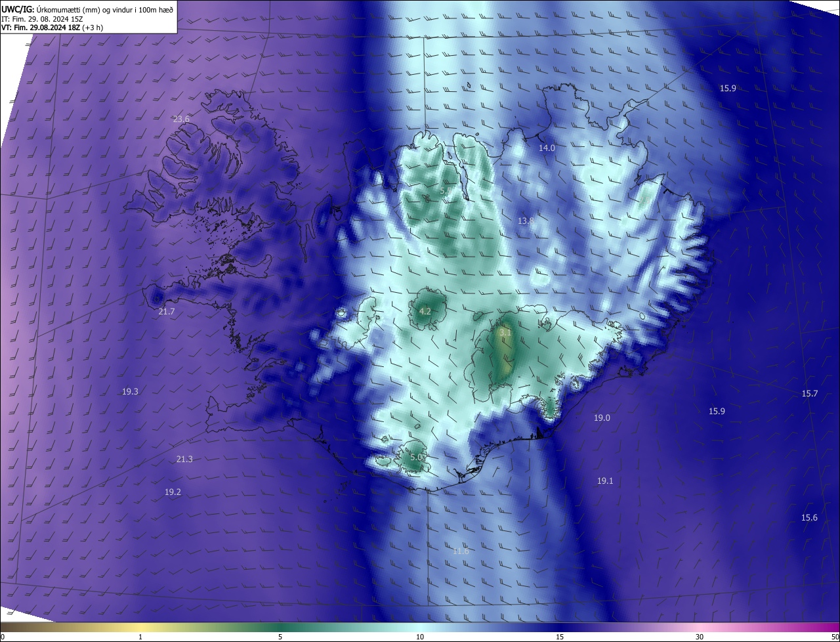Click the 21.7 value label
Viewport: 840px width, 642px height.
pyautogui.click(x=167, y=311)
